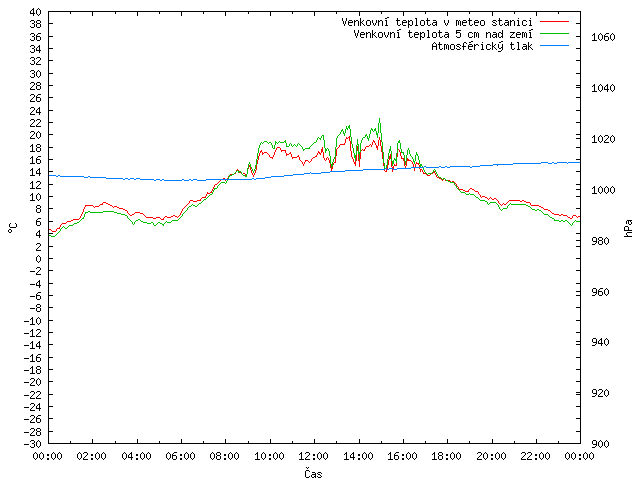This screenshot has height=480, width=640.
Task: Click the time label '04:00'
Action: point(136,456)
